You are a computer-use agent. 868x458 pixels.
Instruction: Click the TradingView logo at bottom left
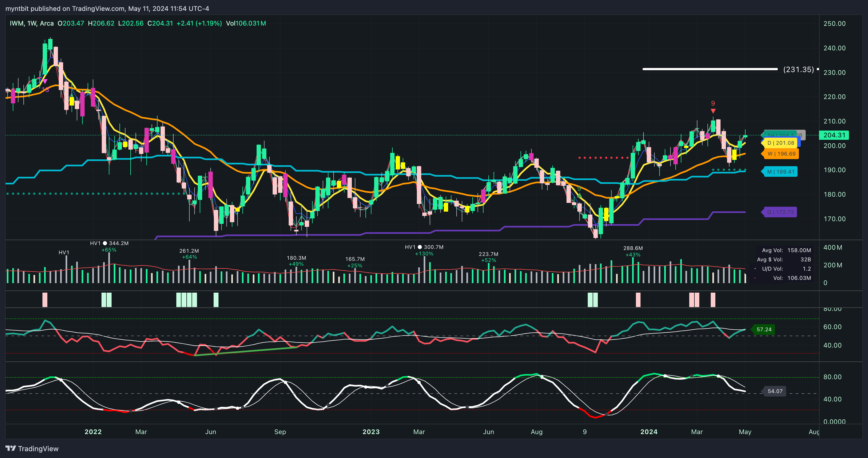[x=32, y=448]
